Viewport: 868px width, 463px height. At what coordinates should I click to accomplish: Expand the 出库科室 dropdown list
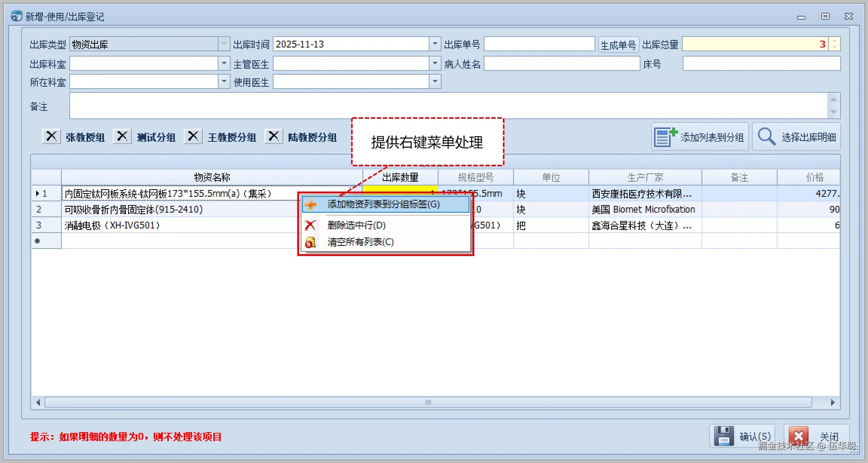pyautogui.click(x=224, y=63)
